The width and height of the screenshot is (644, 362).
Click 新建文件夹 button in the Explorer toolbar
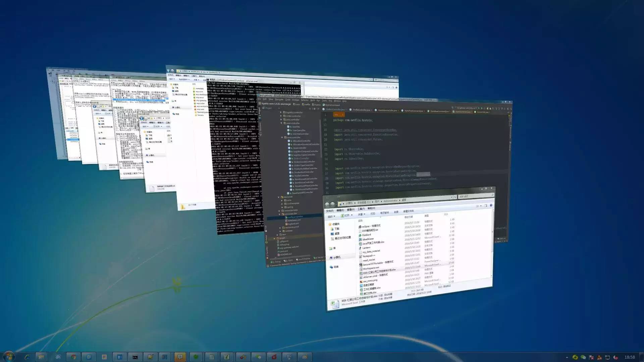(408, 211)
